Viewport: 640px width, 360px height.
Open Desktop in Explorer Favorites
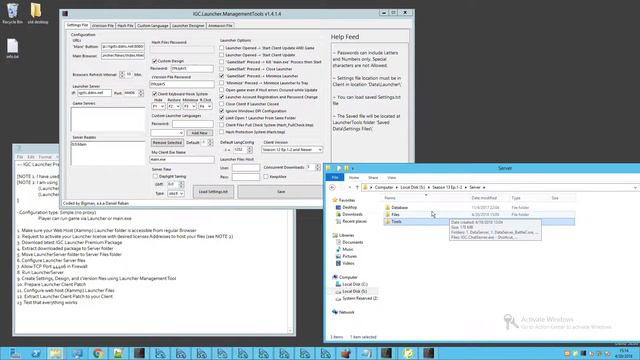coord(349,207)
